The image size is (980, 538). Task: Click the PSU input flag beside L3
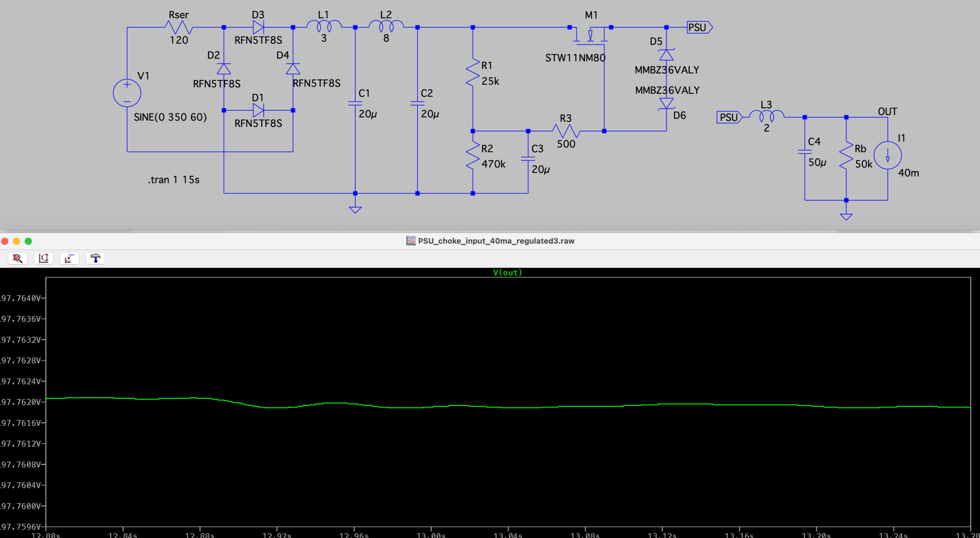729,117
